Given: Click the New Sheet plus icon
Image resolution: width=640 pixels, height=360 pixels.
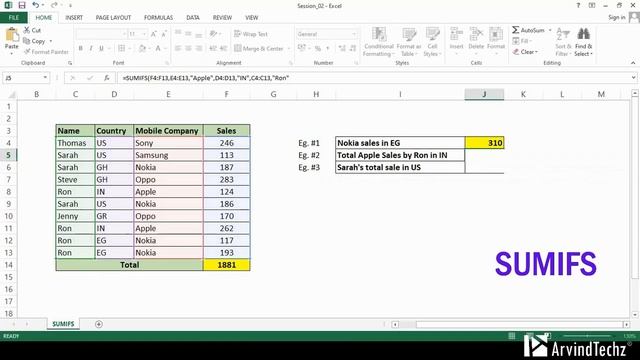Looking at the screenshot, I should (99, 324).
